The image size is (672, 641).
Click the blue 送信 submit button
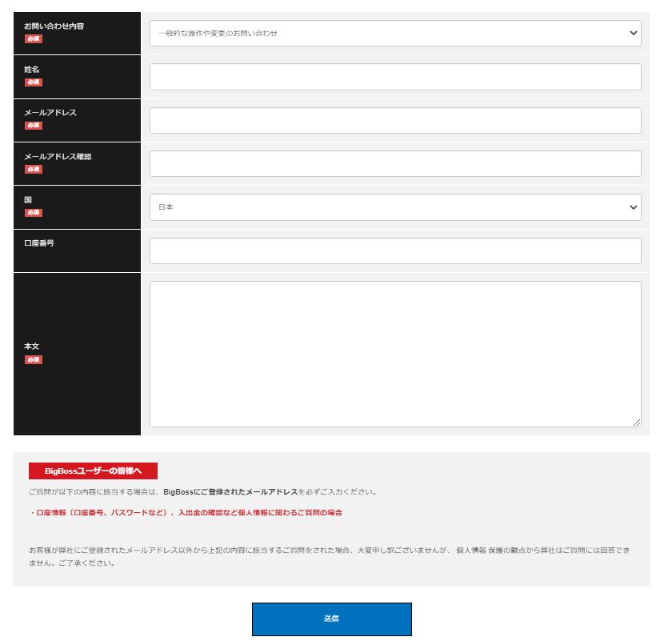333,618
